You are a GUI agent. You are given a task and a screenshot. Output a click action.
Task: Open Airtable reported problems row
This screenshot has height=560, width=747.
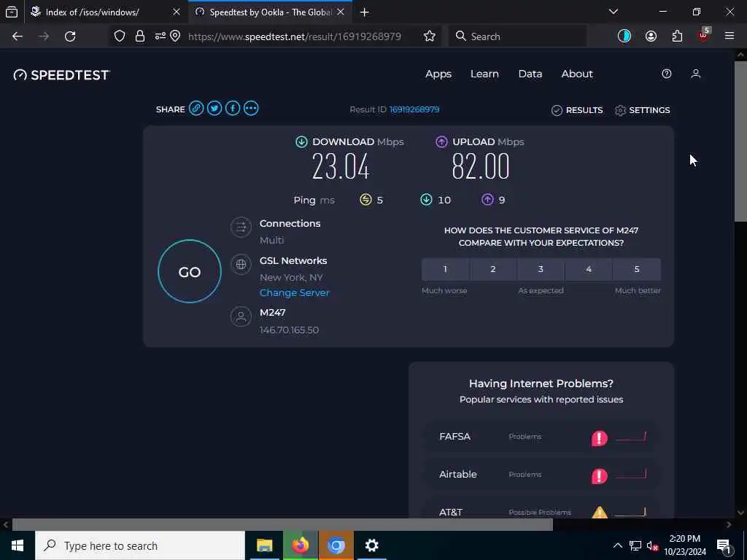click(x=541, y=474)
